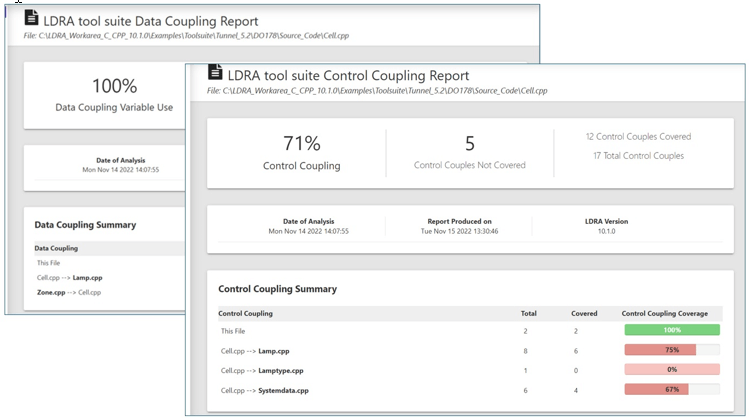The width and height of the screenshot is (749, 419).
Task: Click the 75% coverage bar for Lamp.cpp
Action: [x=672, y=350]
